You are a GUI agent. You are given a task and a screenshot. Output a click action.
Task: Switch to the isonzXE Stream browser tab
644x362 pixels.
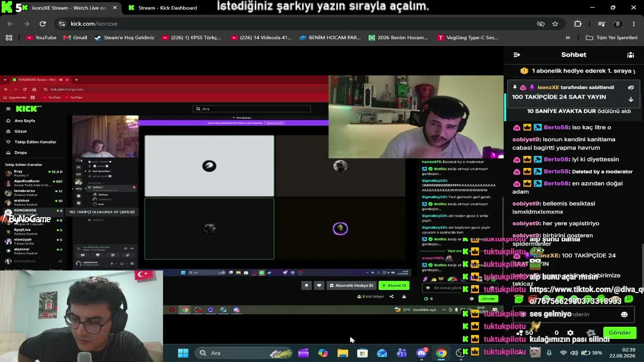point(69,8)
